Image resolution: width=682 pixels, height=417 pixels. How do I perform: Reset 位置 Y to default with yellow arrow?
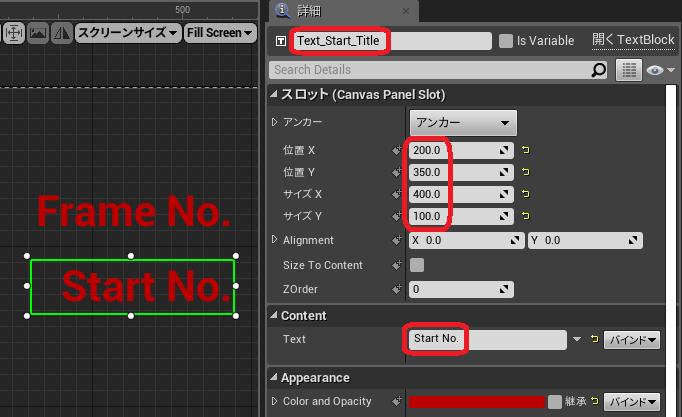[526, 172]
